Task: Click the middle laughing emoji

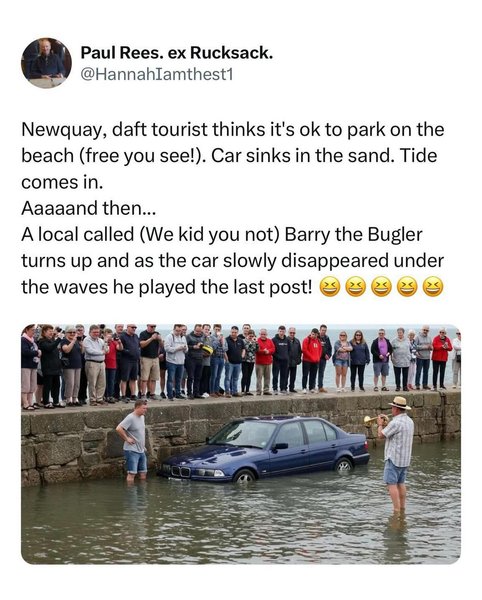Action: tap(381, 288)
